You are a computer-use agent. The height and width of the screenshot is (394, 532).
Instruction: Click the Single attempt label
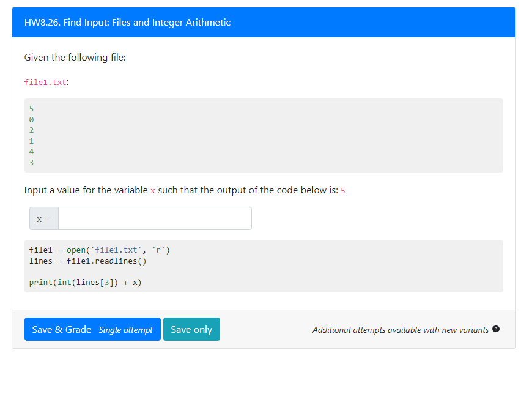(x=127, y=330)
